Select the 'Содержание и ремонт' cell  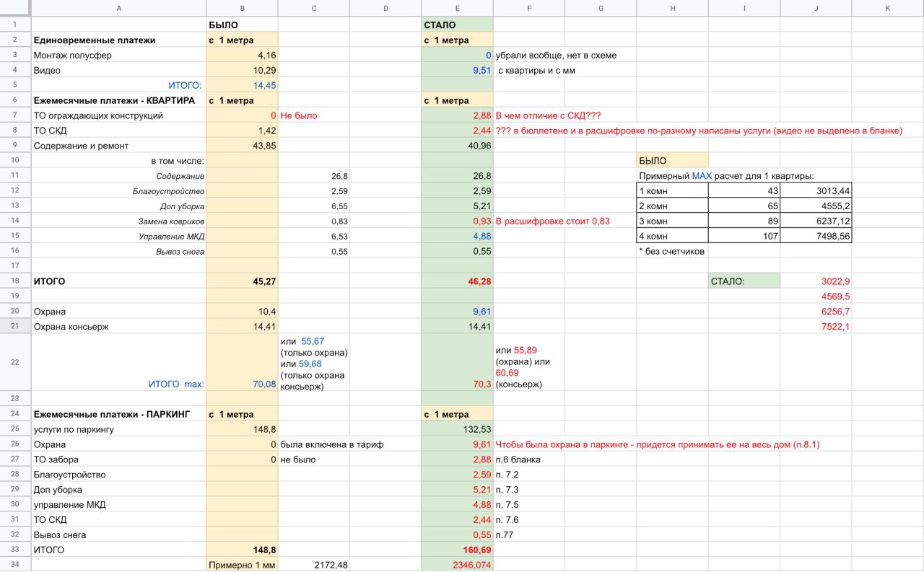[x=118, y=146]
